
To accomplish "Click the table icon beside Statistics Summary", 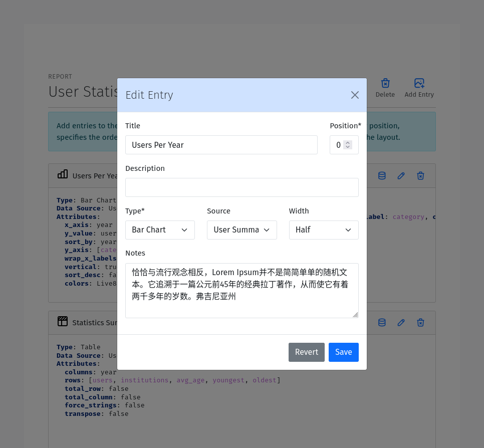I will tap(63, 321).
